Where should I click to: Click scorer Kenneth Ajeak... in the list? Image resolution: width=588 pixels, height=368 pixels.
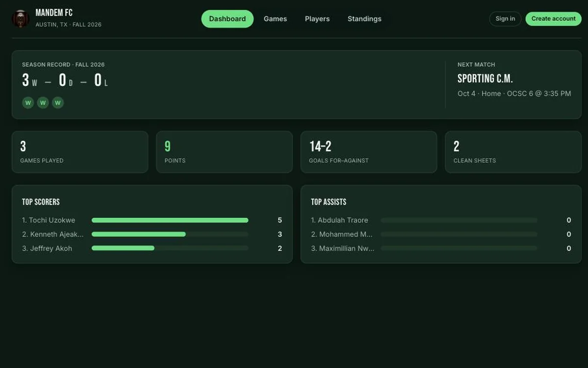[52, 235]
